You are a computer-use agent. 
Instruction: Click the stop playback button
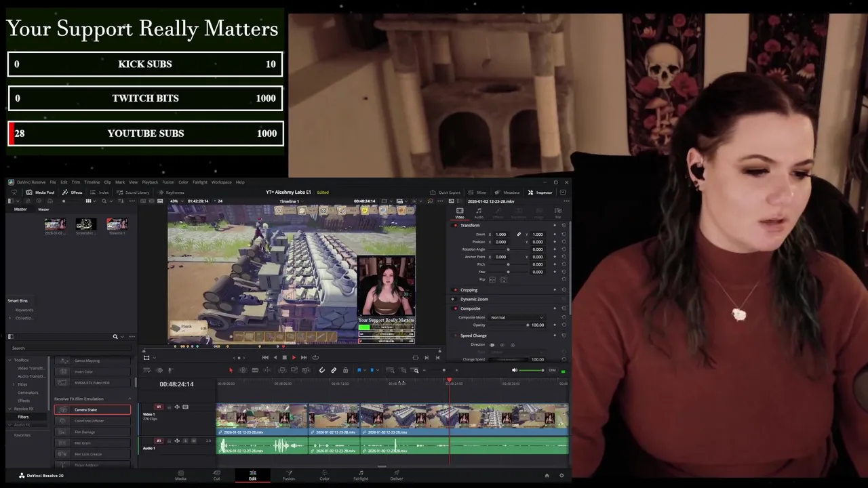[284, 357]
